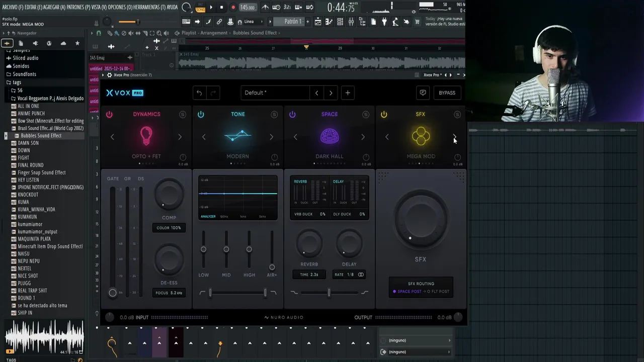The height and width of the screenshot is (362, 644).
Task: Select FLT POST in SFX routing
Action: [x=438, y=292]
